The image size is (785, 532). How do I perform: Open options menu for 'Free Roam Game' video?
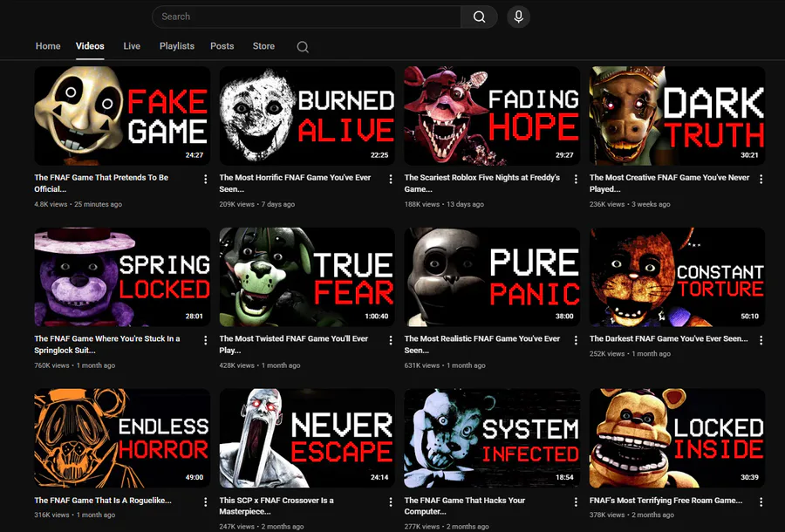(761, 501)
